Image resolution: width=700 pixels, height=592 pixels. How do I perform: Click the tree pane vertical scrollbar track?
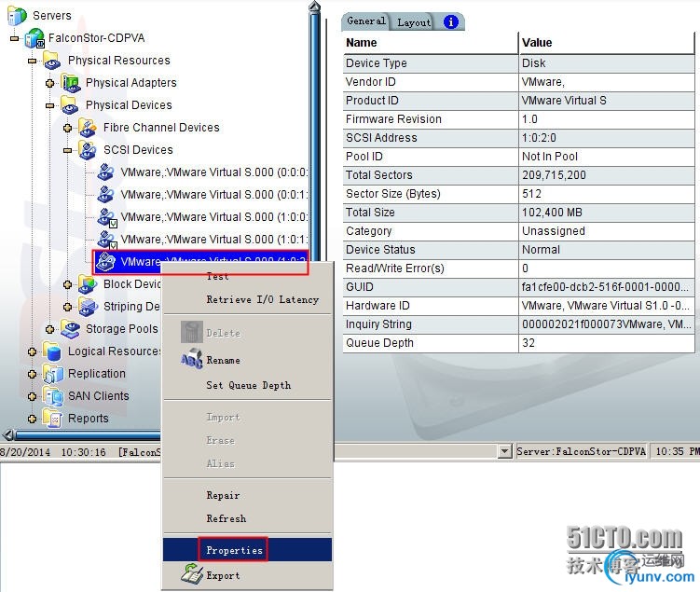tap(315, 134)
